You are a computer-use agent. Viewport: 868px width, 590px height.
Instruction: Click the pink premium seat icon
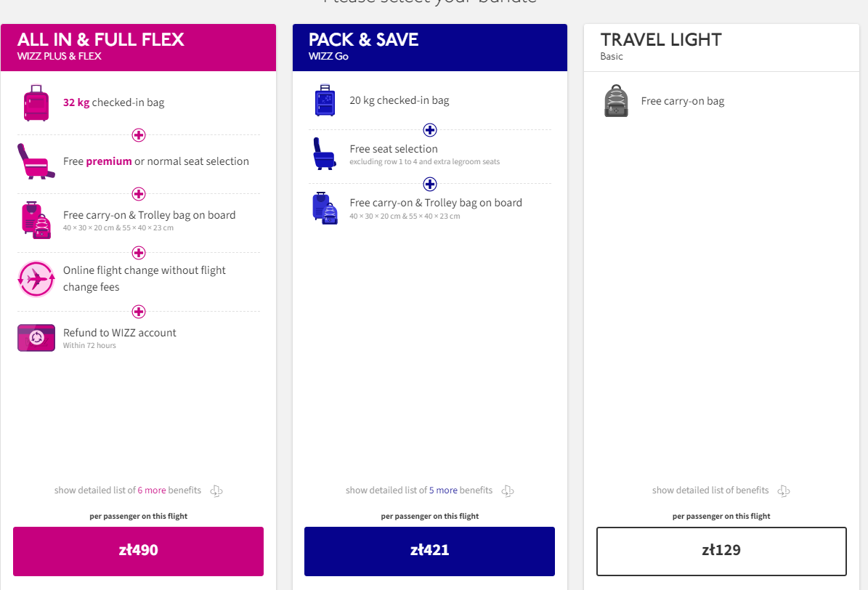36,161
